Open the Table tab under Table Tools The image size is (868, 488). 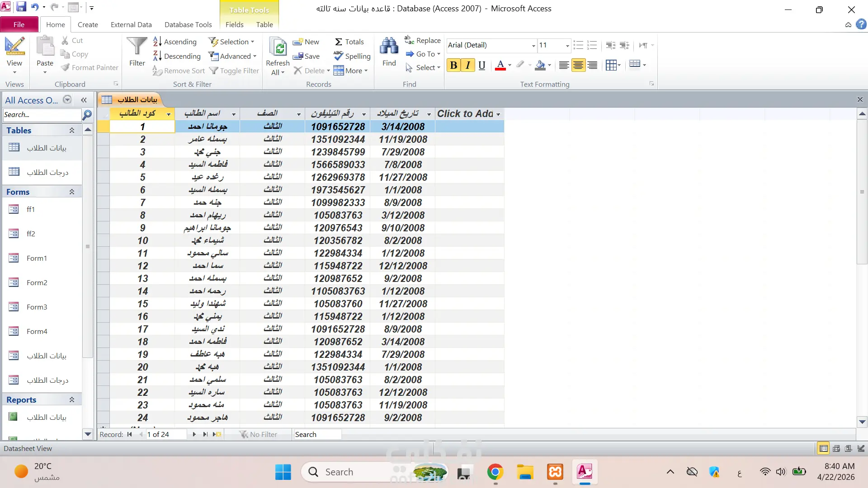click(264, 24)
